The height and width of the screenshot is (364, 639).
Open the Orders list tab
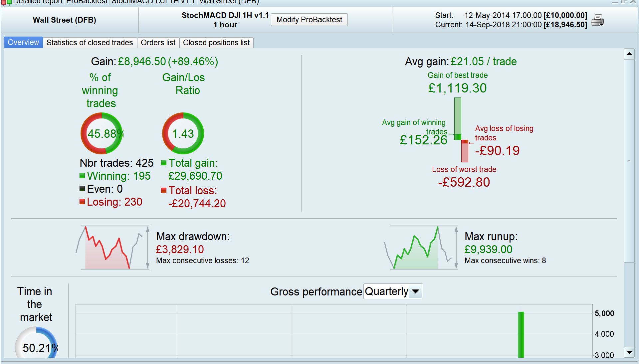[158, 43]
